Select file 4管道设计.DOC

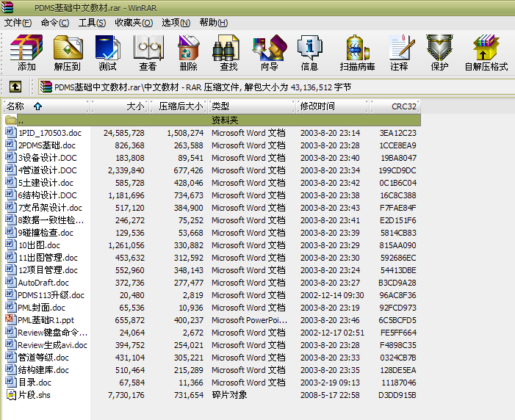coord(47,170)
